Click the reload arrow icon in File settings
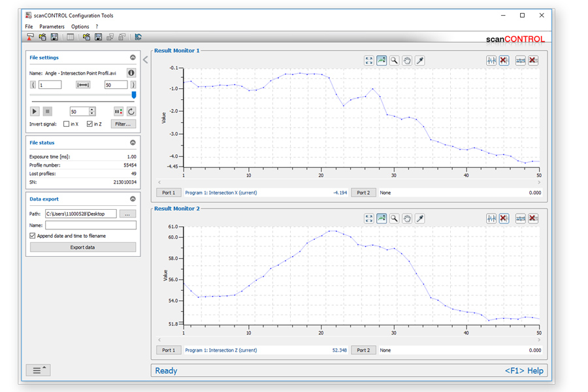 tap(131, 112)
